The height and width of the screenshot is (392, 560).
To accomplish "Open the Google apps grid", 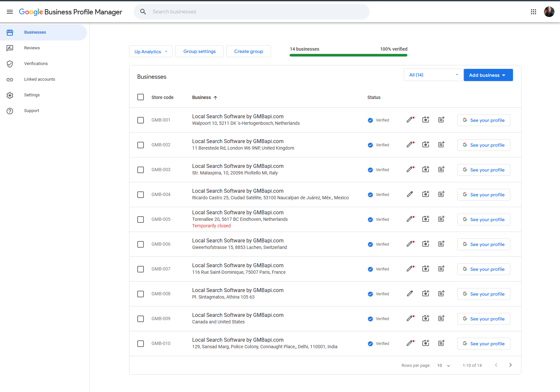I will 534,12.
